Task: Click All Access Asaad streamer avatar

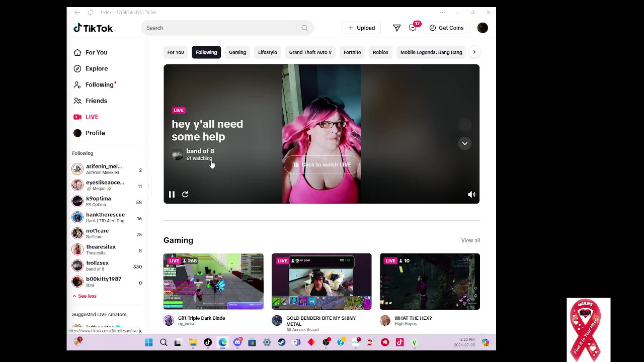Action: 277,320
